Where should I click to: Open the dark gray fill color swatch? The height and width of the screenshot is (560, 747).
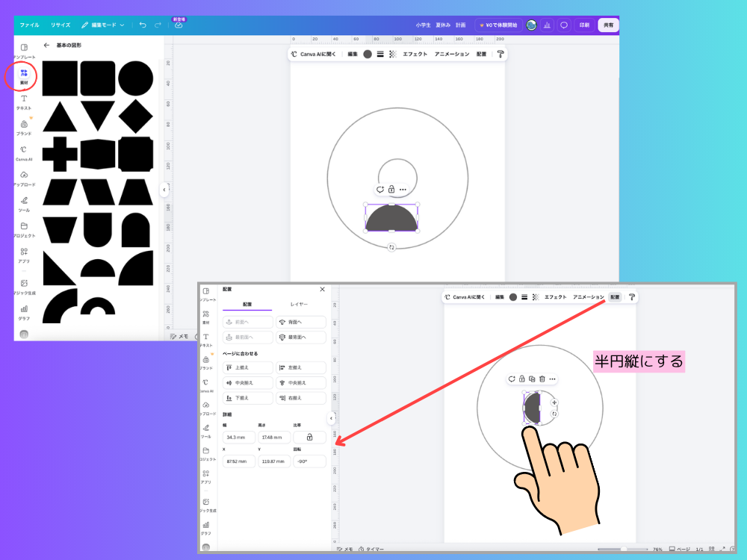point(368,55)
